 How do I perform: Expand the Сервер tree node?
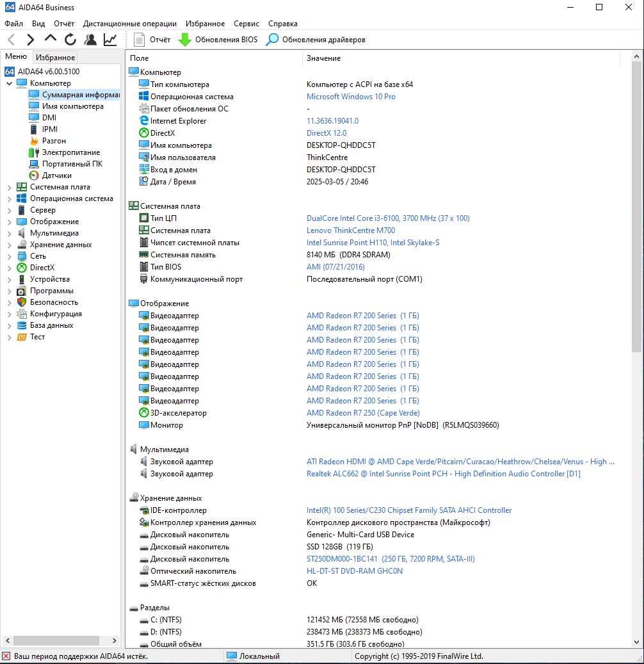pos(9,210)
